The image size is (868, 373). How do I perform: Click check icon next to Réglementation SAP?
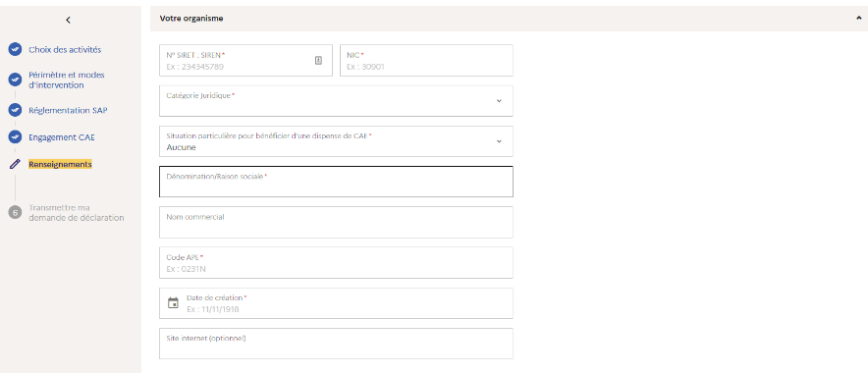15,110
